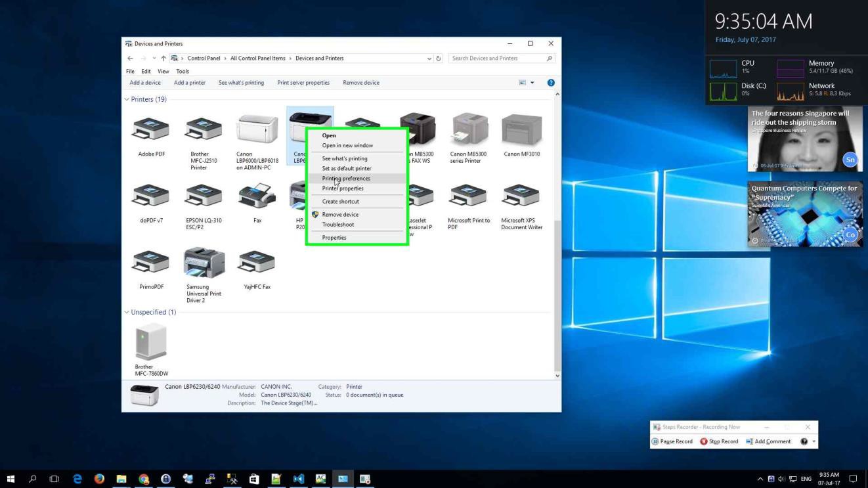Open the change view dropdown arrow
This screenshot has height=488, width=868.
(532, 83)
